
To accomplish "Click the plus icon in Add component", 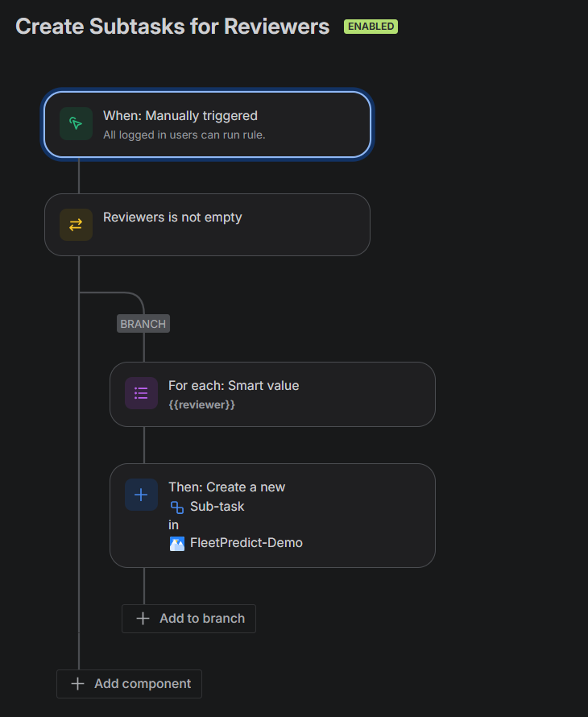I will [x=77, y=683].
